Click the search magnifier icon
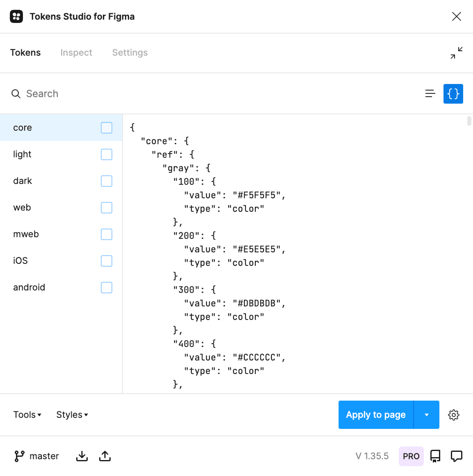 [x=16, y=94]
